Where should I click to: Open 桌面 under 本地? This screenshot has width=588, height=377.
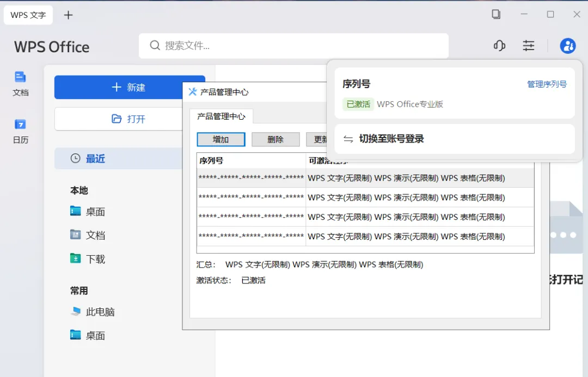[88, 212]
